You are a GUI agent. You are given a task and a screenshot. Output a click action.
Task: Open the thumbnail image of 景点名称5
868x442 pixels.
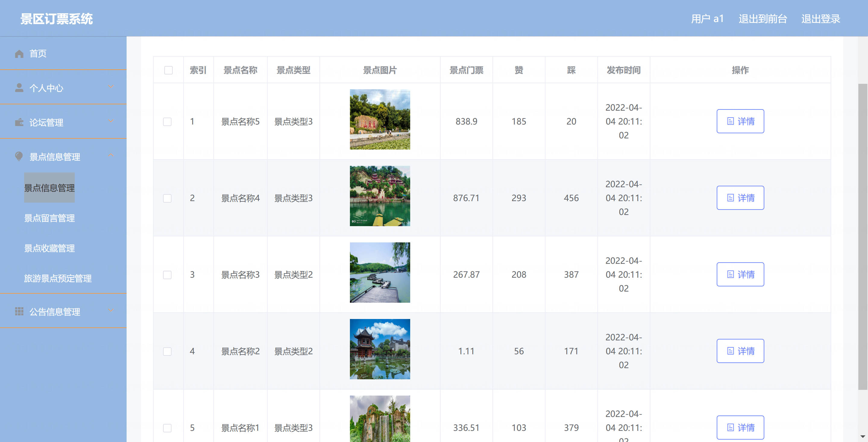pyautogui.click(x=380, y=119)
